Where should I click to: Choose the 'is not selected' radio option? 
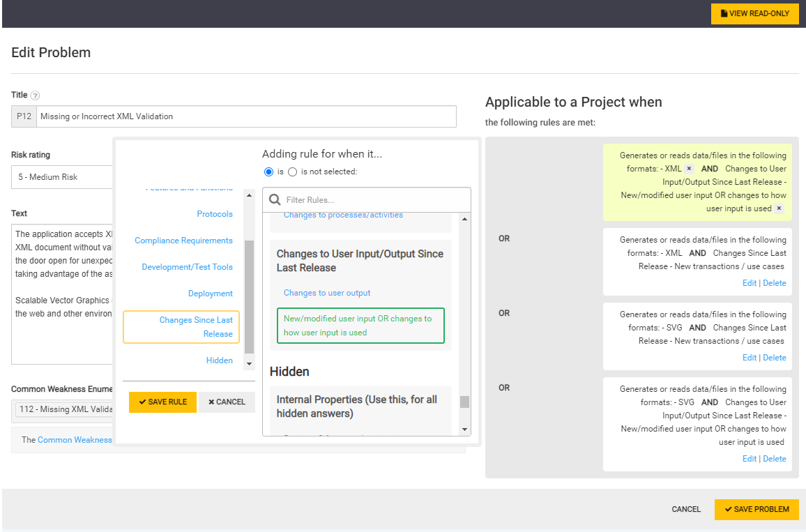point(293,172)
